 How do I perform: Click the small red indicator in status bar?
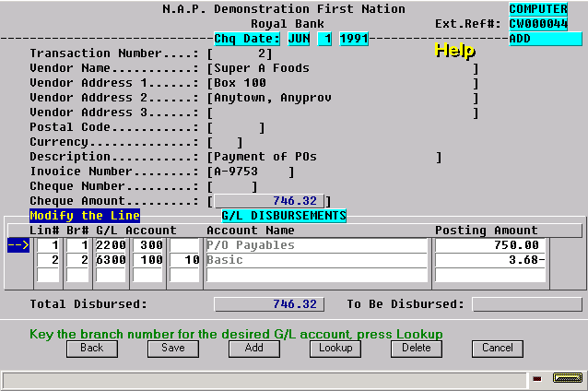pos(537,379)
